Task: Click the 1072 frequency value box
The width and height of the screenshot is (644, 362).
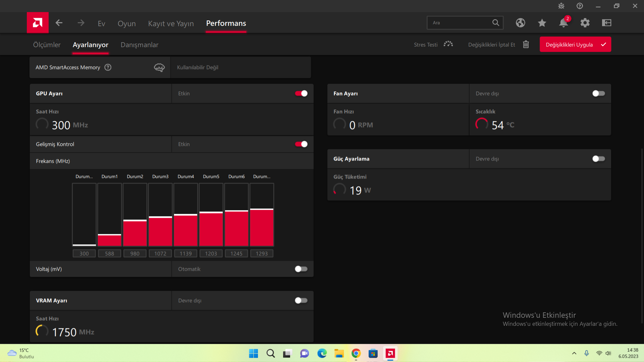Action: coord(160,253)
